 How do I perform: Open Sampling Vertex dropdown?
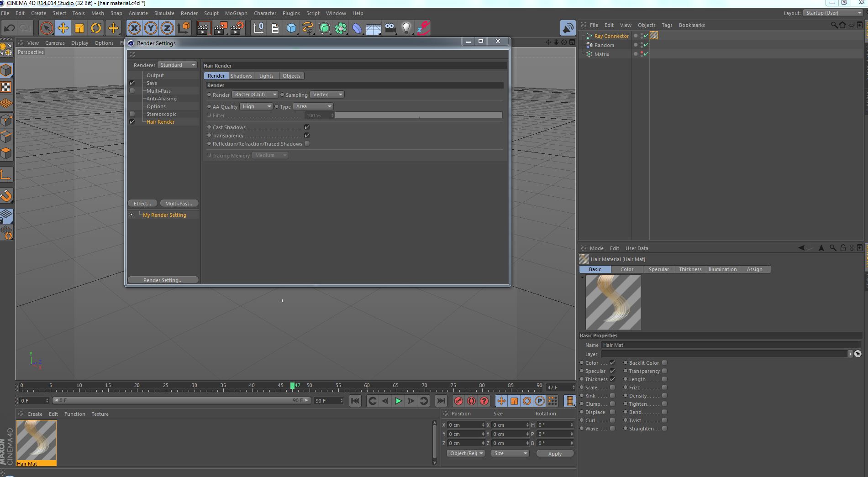coord(327,94)
